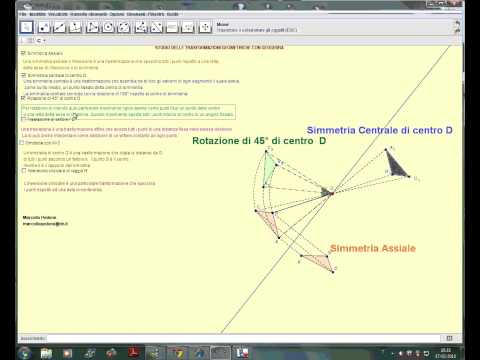Open the input help button at bar's right
This screenshot has width=480, height=360.
(449, 338)
